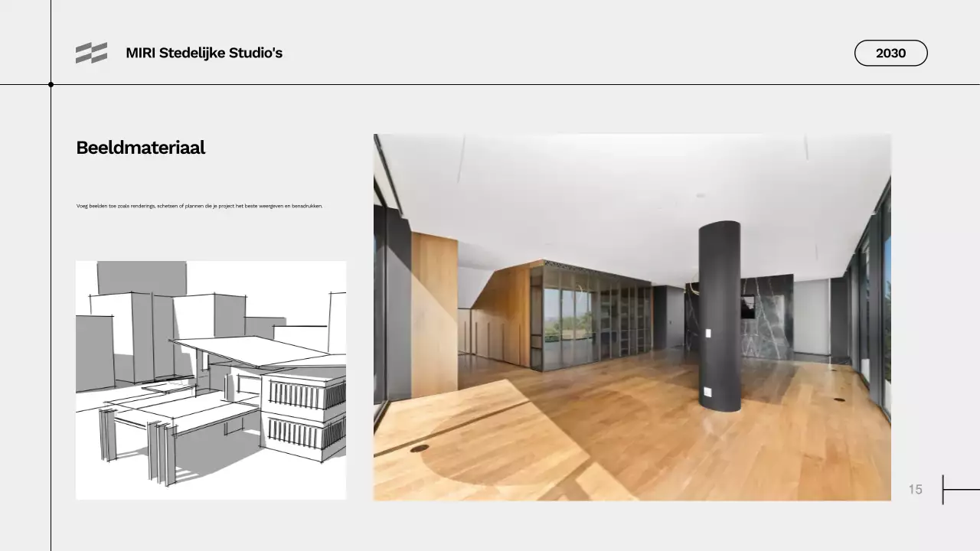Select the interior photo with the black column
Screen dimensions: 980x551
click(x=632, y=318)
